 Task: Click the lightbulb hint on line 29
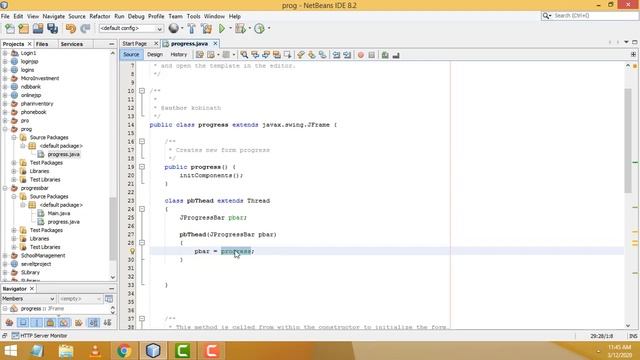click(x=132, y=251)
